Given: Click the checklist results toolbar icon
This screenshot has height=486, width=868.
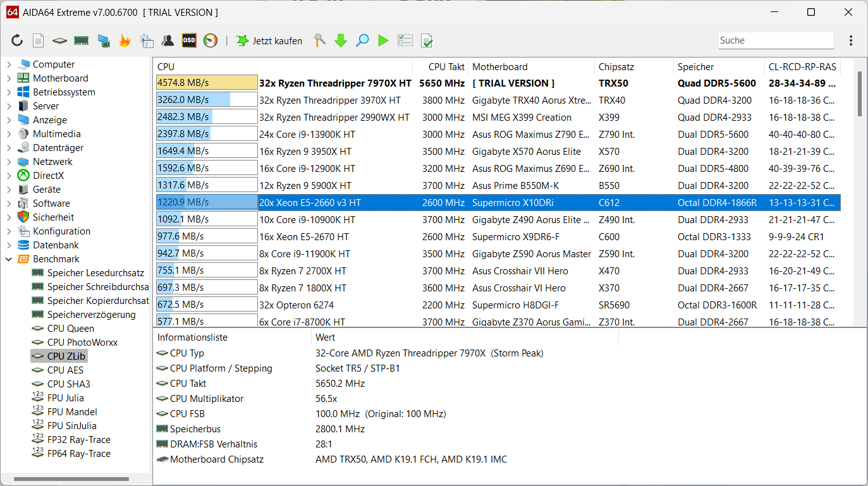Looking at the screenshot, I should (x=405, y=40).
